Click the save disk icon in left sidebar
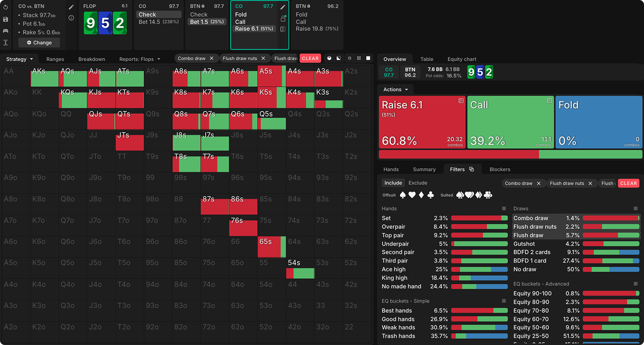 [x=6, y=19]
